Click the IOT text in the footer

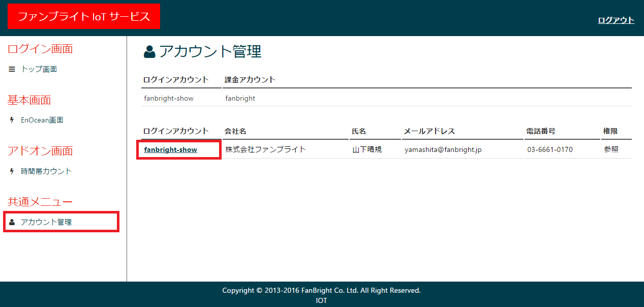(321, 300)
